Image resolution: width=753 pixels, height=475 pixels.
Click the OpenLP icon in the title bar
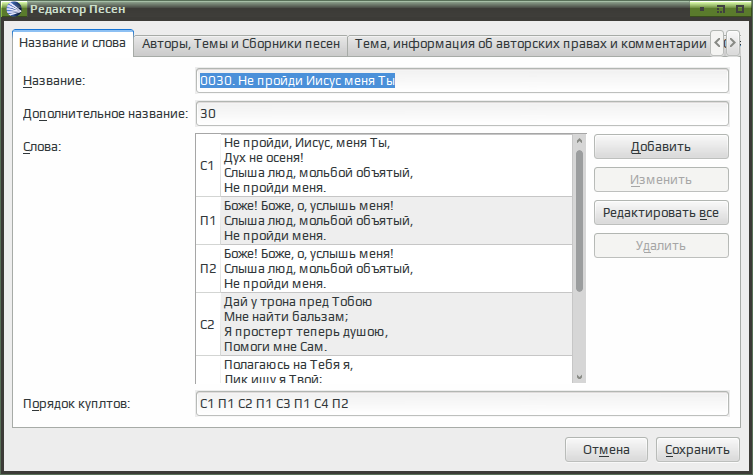(x=14, y=9)
